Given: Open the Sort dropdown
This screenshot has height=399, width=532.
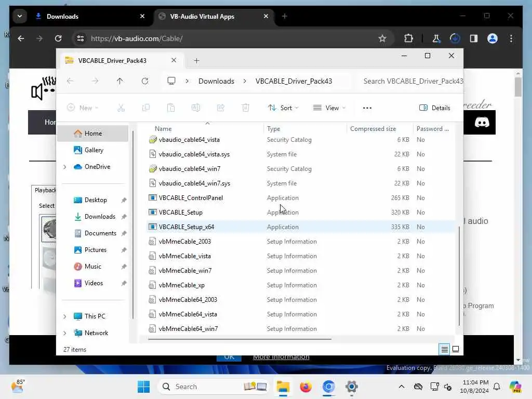Looking at the screenshot, I should pyautogui.click(x=283, y=108).
